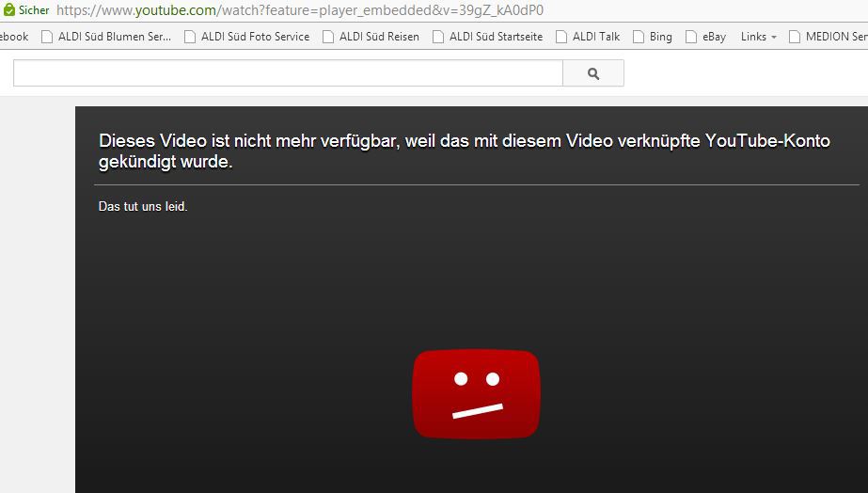
Task: Open the eBay bookmark
Action: tap(706, 37)
